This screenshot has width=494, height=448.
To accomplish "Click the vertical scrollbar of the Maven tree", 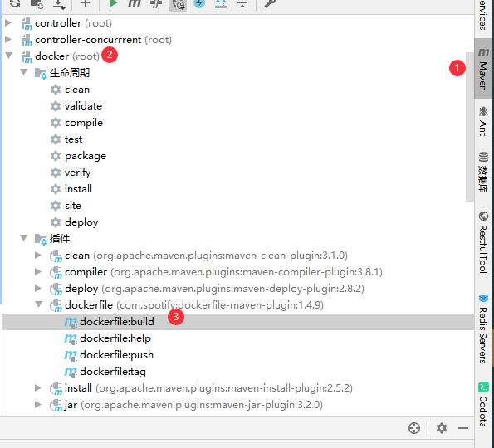I will click(469, 127).
